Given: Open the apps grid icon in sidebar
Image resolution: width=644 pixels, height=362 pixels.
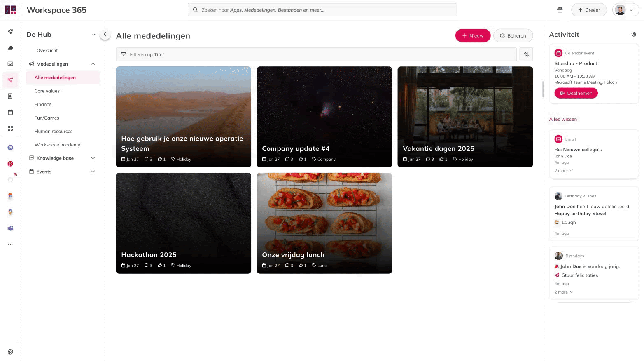Looking at the screenshot, I should (x=10, y=128).
